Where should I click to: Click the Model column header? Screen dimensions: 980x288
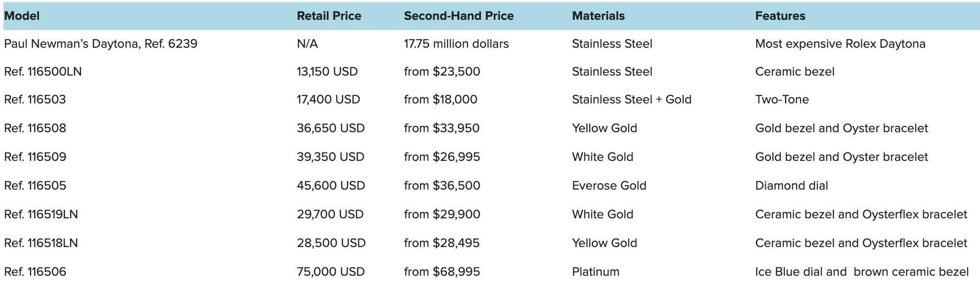tap(22, 16)
